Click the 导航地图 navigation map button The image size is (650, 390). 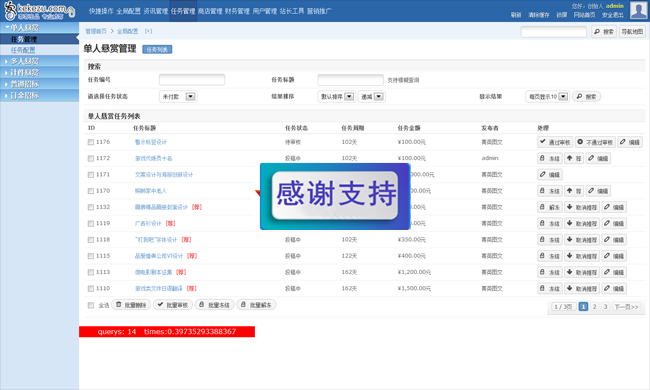pyautogui.click(x=632, y=31)
